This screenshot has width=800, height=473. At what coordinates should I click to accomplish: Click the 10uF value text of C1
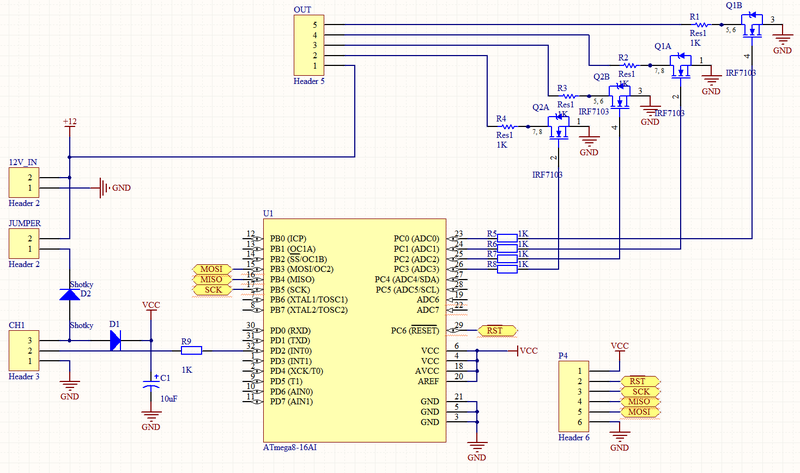tap(169, 399)
